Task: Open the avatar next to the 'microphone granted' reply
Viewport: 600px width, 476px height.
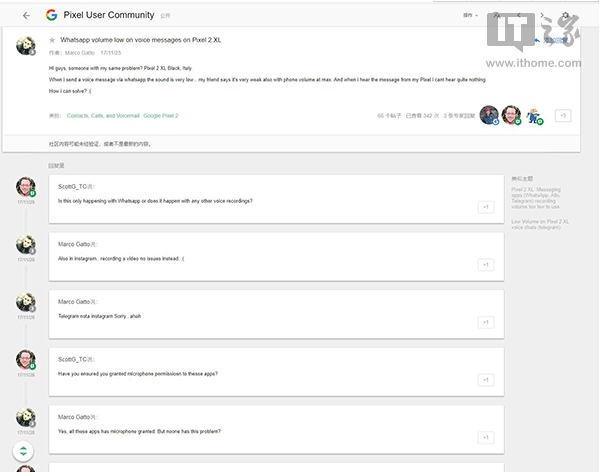Action: click(26, 417)
